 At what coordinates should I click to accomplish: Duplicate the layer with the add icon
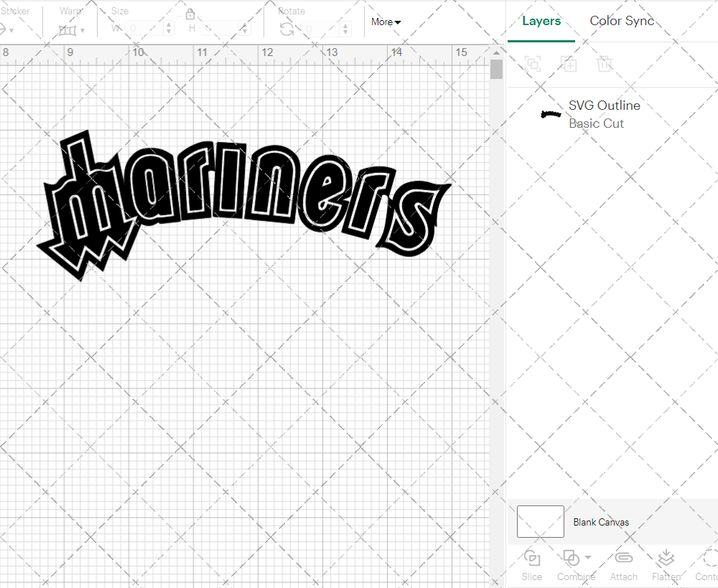(569, 65)
